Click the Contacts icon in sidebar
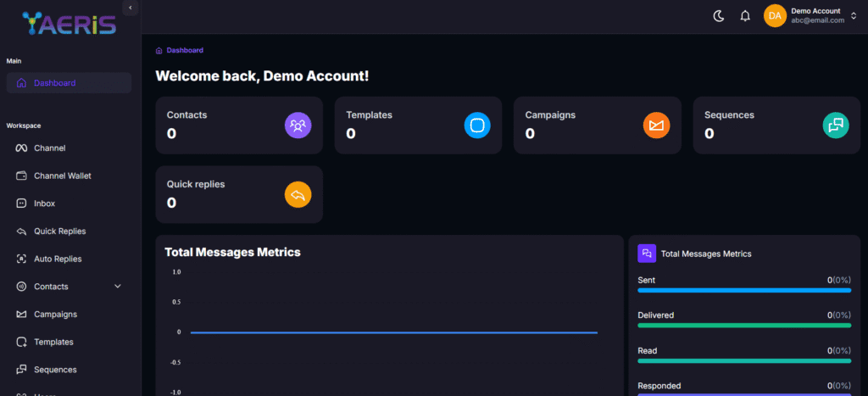Screen dimensions: 868x396 21,287
